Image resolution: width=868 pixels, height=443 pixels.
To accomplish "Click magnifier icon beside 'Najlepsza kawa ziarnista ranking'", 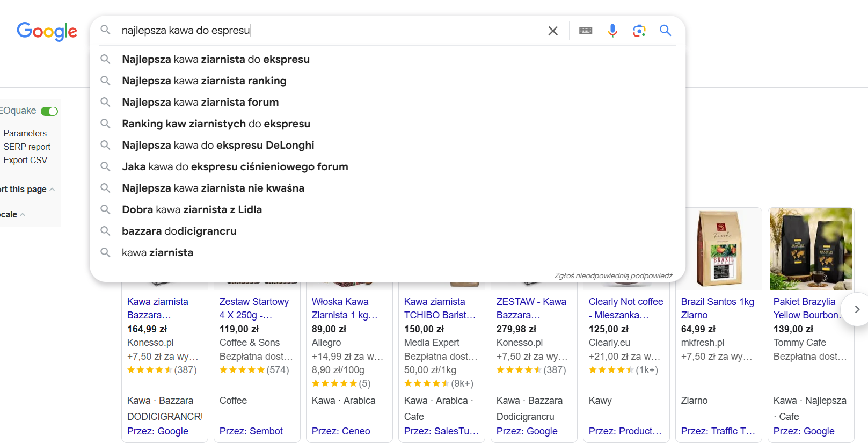I will (x=105, y=81).
